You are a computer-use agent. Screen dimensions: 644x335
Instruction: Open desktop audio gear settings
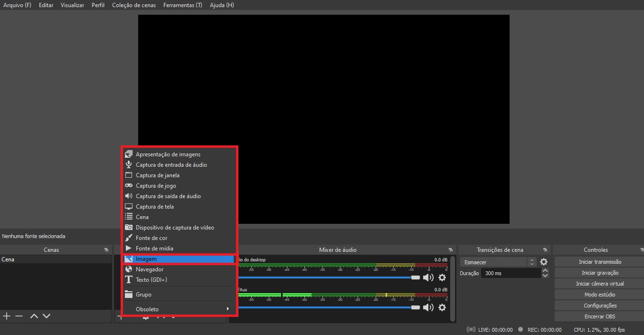(442, 278)
